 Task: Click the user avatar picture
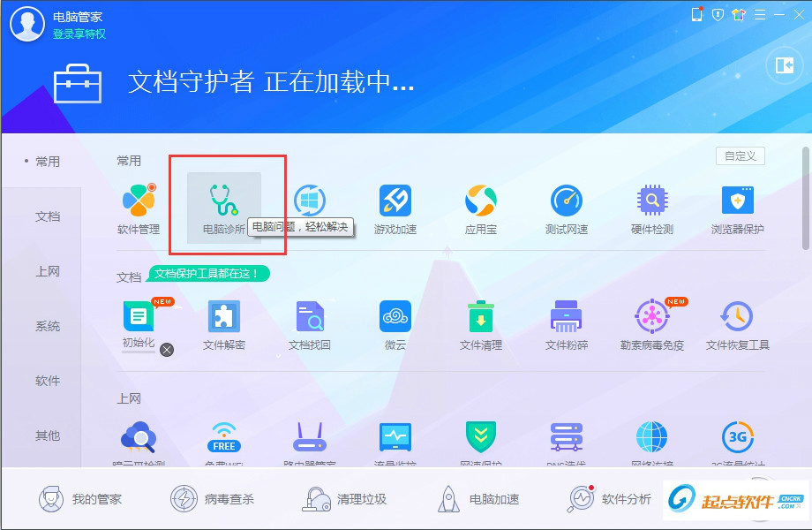(27, 24)
